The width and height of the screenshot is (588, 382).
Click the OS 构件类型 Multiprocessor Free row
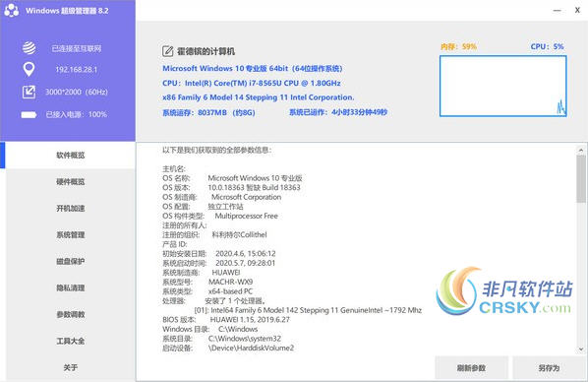220,216
